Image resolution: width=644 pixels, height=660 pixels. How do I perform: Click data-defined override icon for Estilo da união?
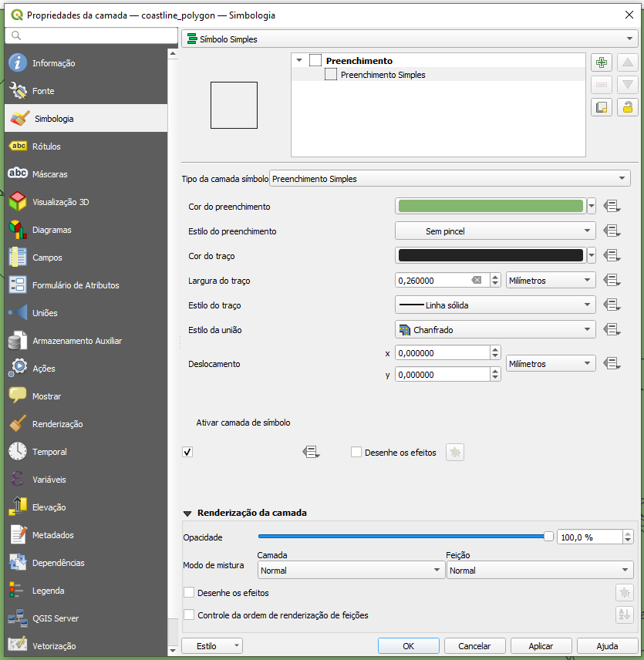(x=612, y=329)
